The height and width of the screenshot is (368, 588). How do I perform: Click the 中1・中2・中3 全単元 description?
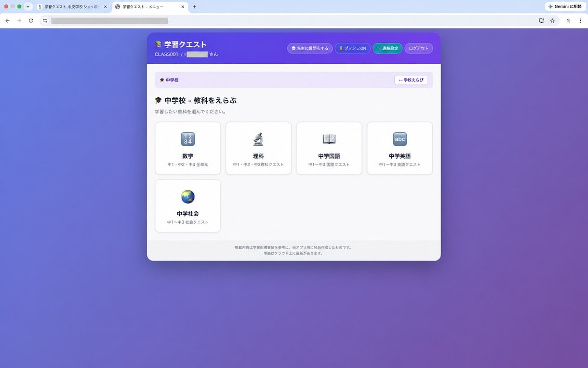(187, 165)
